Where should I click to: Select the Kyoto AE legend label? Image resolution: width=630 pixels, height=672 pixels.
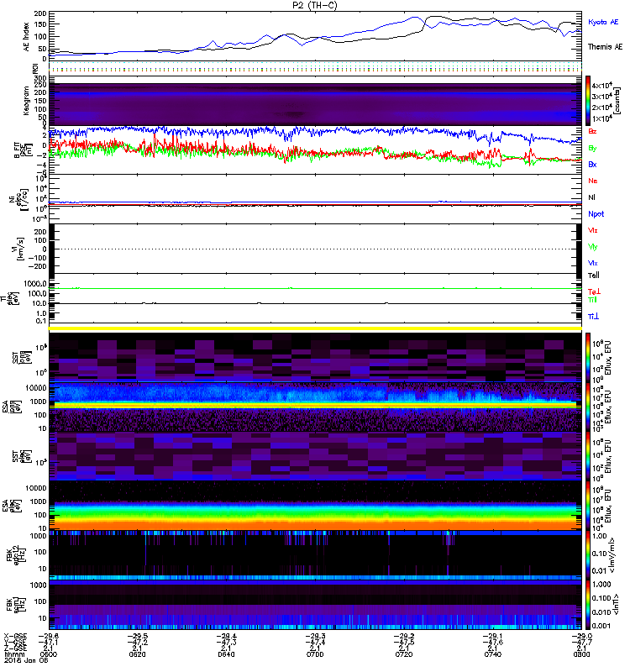click(603, 22)
